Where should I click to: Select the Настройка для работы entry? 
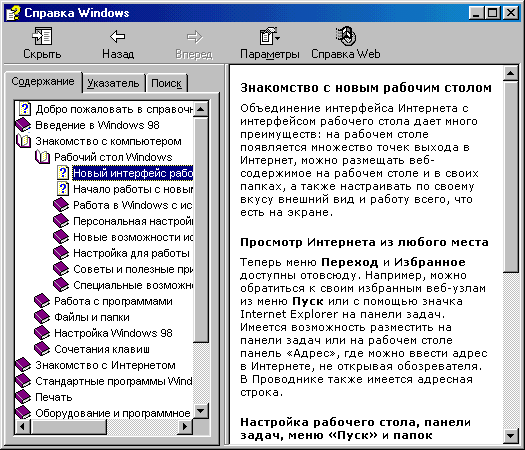tap(132, 253)
